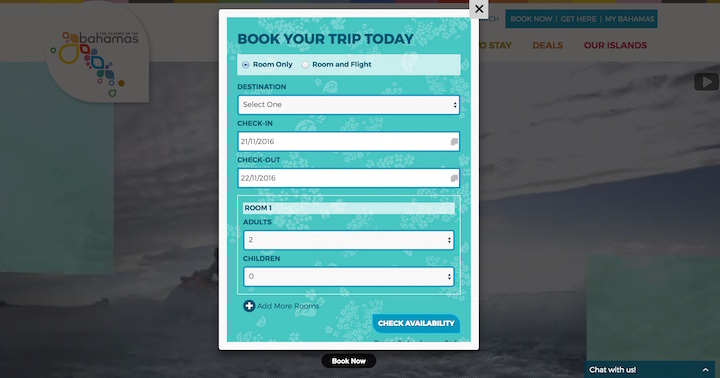Select the Room Only option

coord(246,65)
